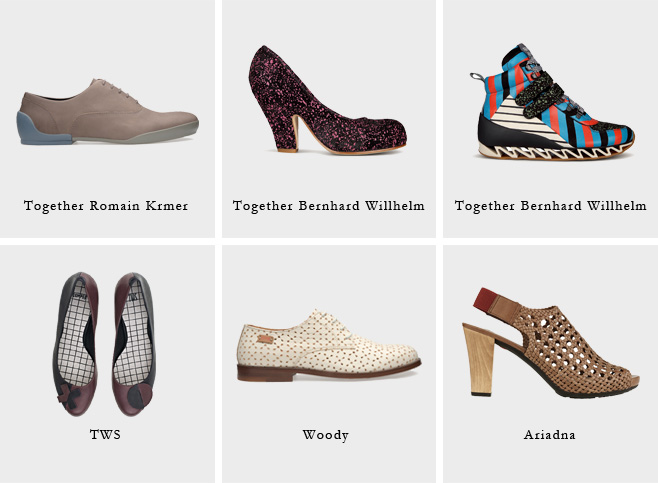
Task: Open the Woody perforated cream oxford image
Action: pyautogui.click(x=329, y=345)
